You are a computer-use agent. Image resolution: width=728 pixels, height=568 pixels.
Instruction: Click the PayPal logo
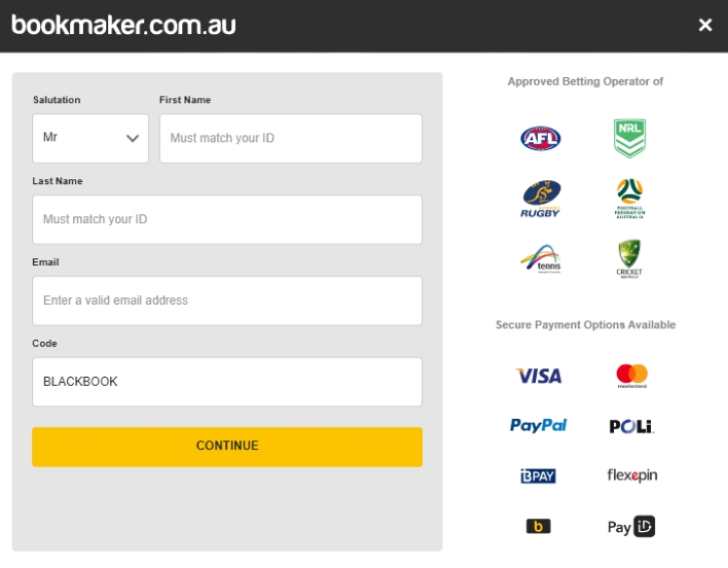click(x=539, y=425)
